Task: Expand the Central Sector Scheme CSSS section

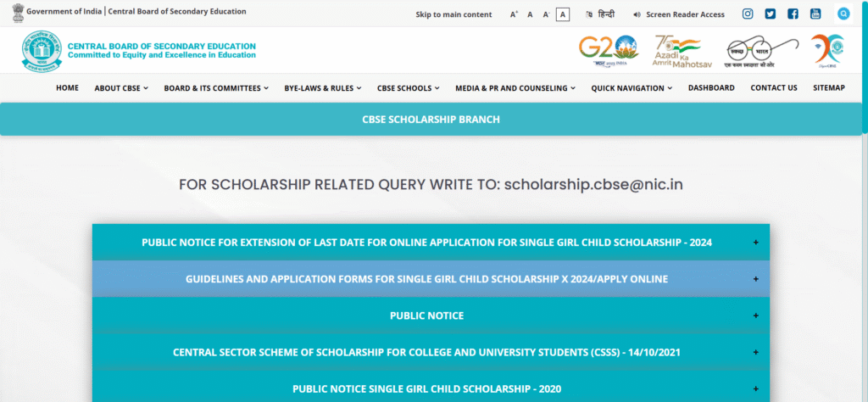Action: pyautogui.click(x=431, y=352)
